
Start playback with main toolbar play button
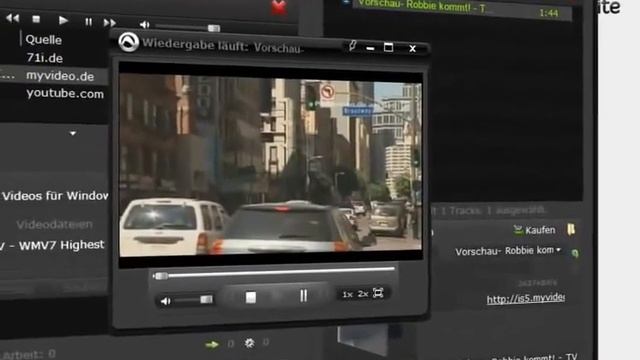click(x=63, y=20)
